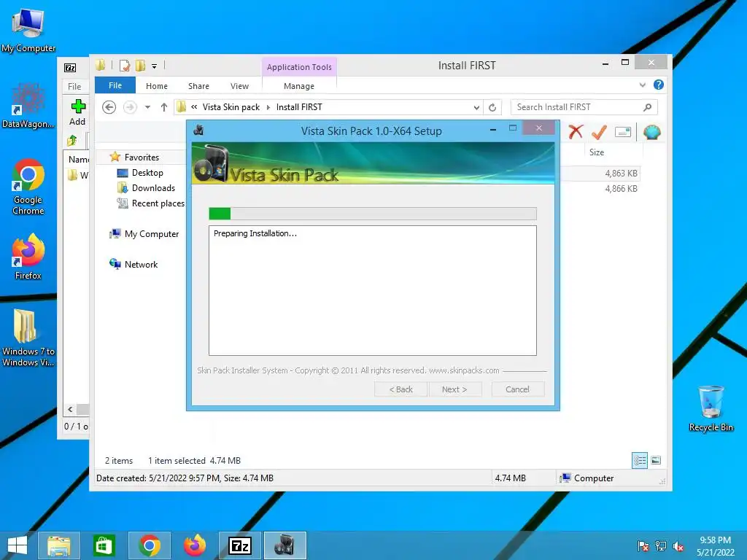Open the Manage ribbon tab
Viewport: 747px width, 560px height.
coord(299,86)
